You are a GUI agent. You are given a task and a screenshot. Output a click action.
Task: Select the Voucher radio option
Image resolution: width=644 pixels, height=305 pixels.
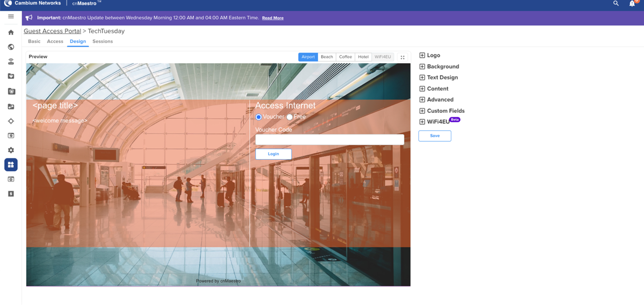(x=258, y=117)
